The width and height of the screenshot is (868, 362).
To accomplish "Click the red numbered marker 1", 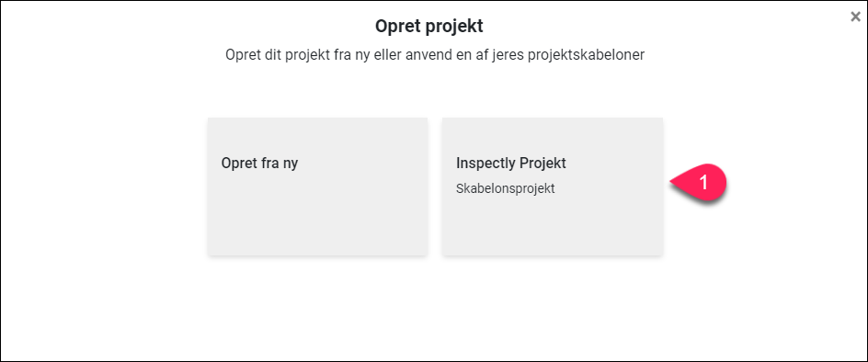I will pos(699,183).
